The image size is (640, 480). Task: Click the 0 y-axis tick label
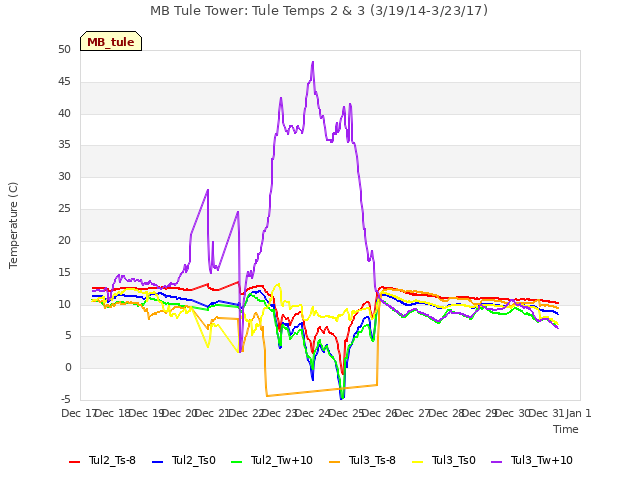pyautogui.click(x=68, y=368)
